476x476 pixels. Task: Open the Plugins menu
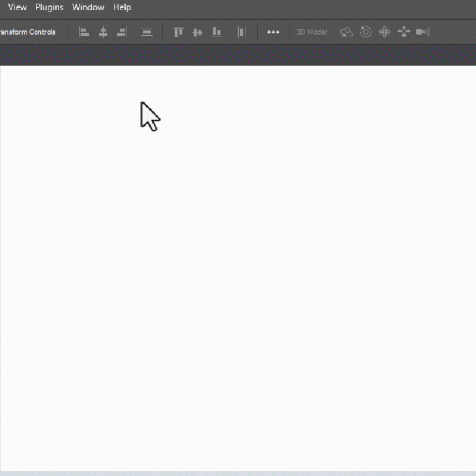[x=49, y=7]
